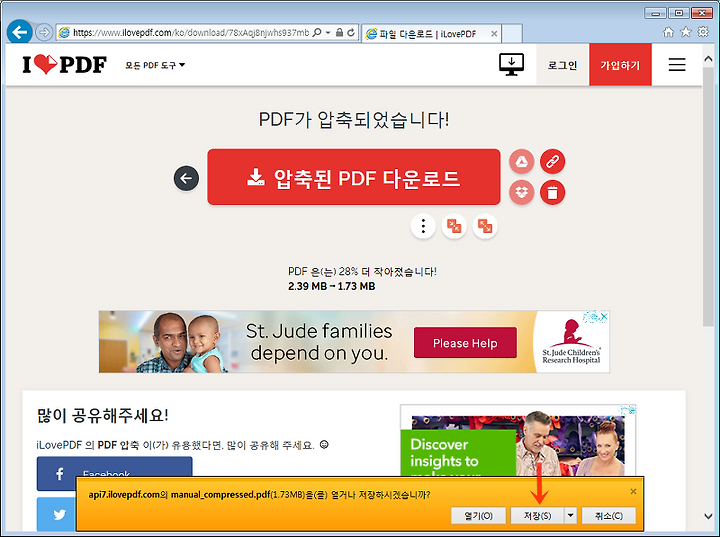This screenshot has width=720, height=537.
Task: Go to the browser Home icon
Action: (x=668, y=32)
